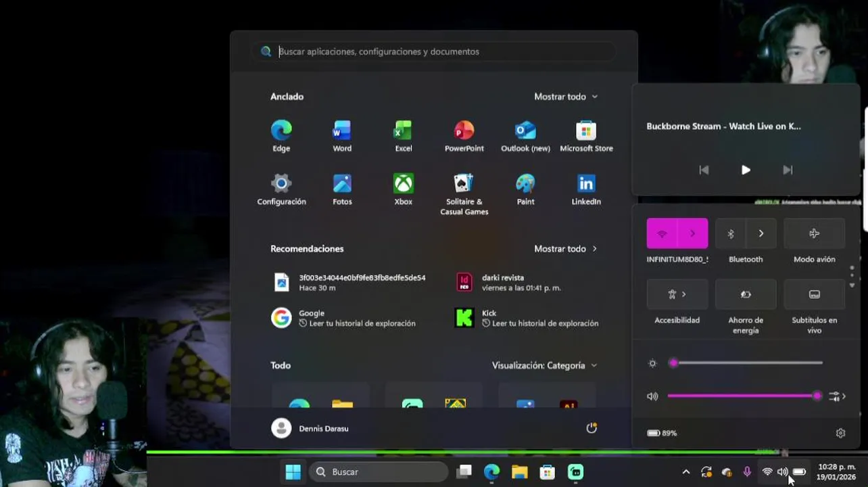Skip to previous media track
868x487 pixels.
(x=704, y=170)
